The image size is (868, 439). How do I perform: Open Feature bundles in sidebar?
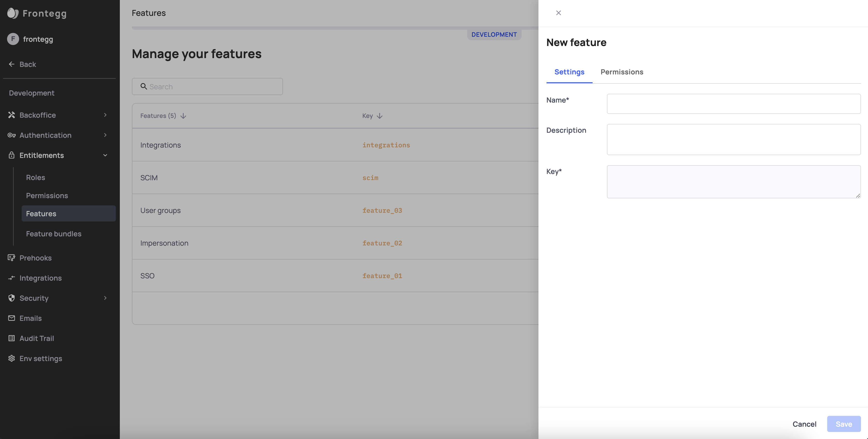click(54, 234)
